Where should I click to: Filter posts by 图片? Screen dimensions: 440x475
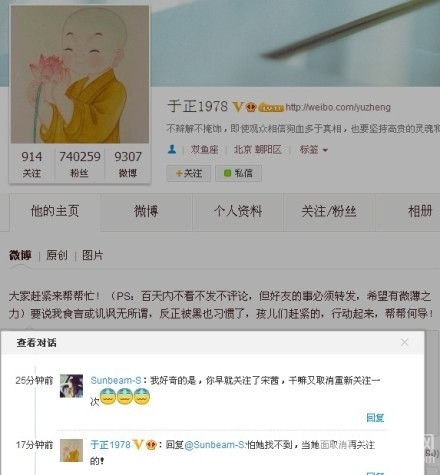point(92,255)
